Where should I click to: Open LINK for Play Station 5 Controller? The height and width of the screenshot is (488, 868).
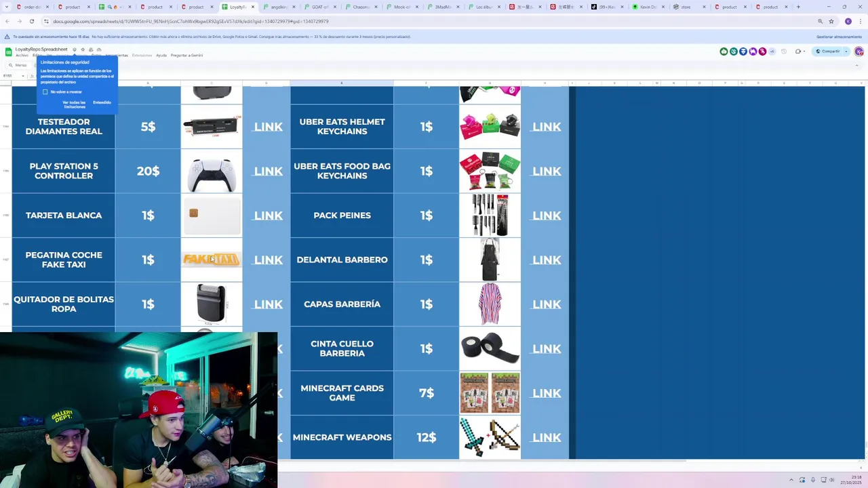[x=268, y=171]
